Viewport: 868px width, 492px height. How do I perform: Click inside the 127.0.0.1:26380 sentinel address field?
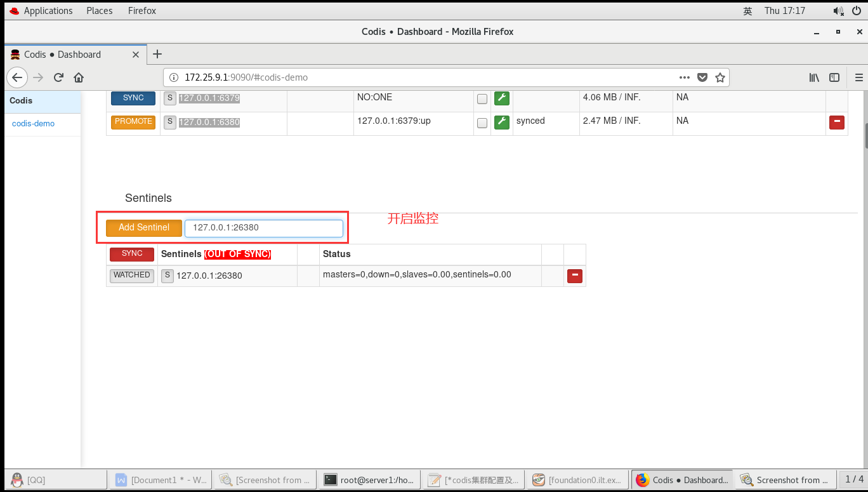(263, 227)
